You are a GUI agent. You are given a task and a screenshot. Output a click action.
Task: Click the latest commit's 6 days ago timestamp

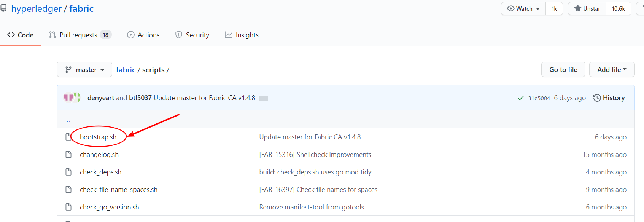570,98
